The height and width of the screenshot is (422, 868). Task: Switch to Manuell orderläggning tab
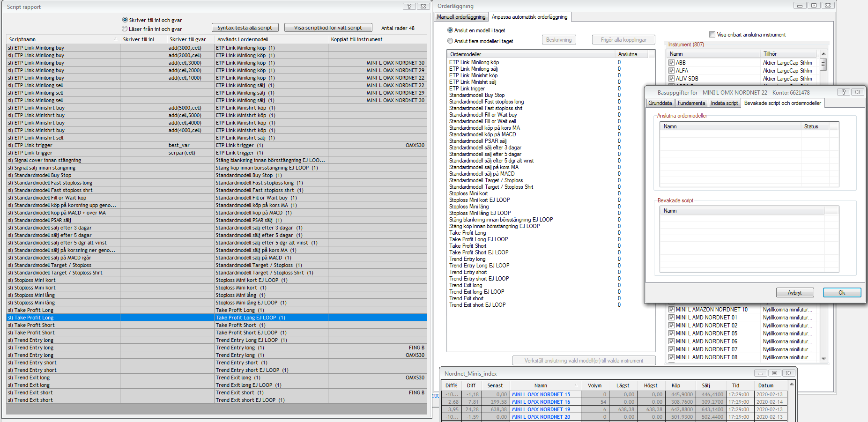[x=461, y=17]
